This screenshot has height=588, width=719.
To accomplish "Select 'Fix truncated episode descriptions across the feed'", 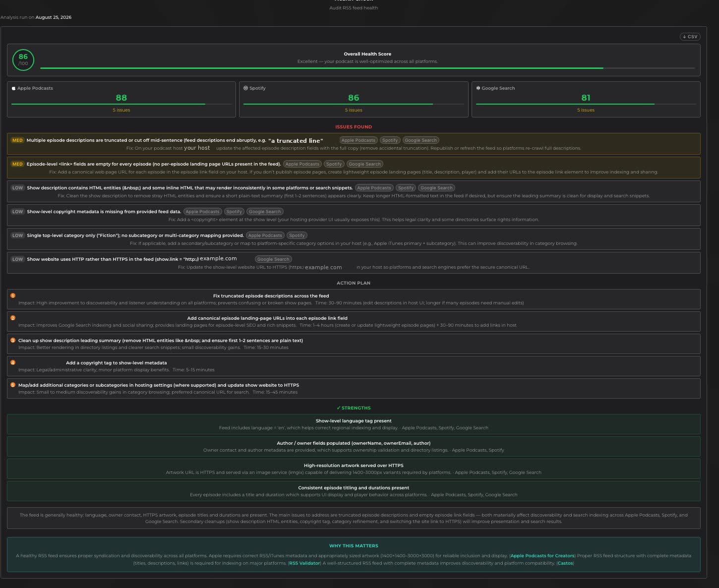I will pyautogui.click(x=271, y=296).
